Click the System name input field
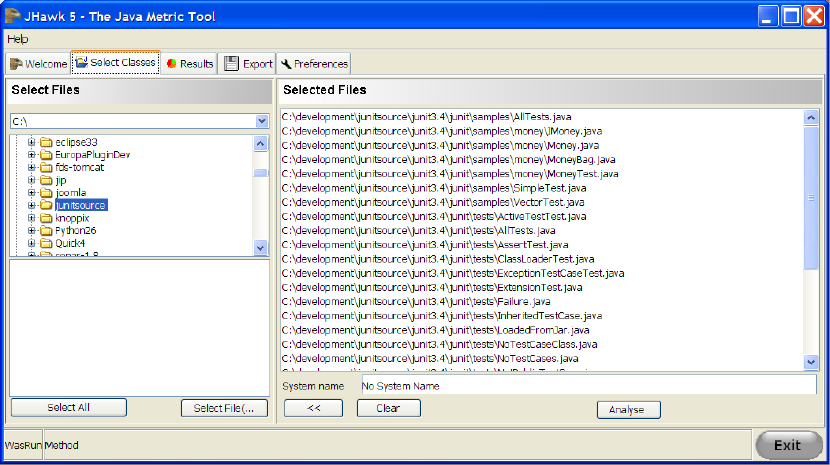 click(589, 386)
